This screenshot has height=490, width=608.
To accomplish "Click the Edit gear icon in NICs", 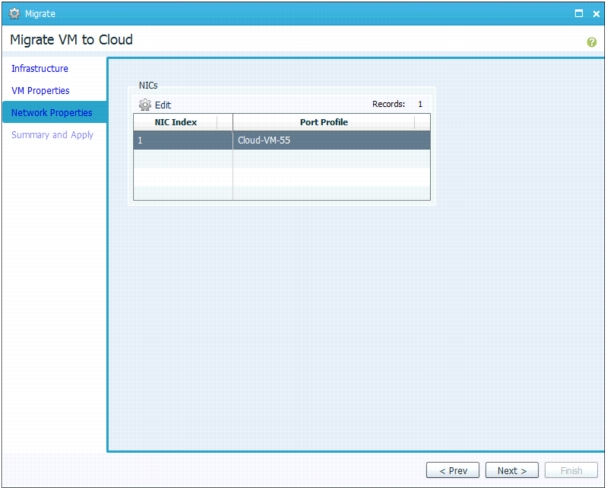I will click(x=145, y=105).
